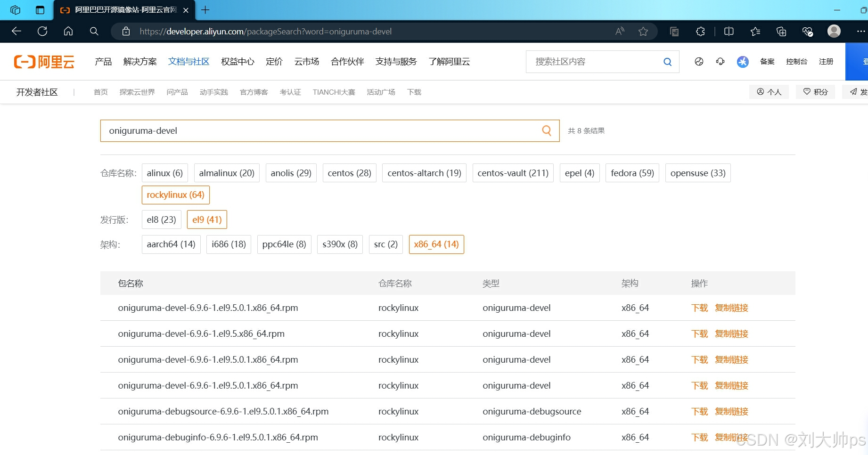Open the 定价 menu item
The height and width of the screenshot is (455, 868).
click(274, 62)
